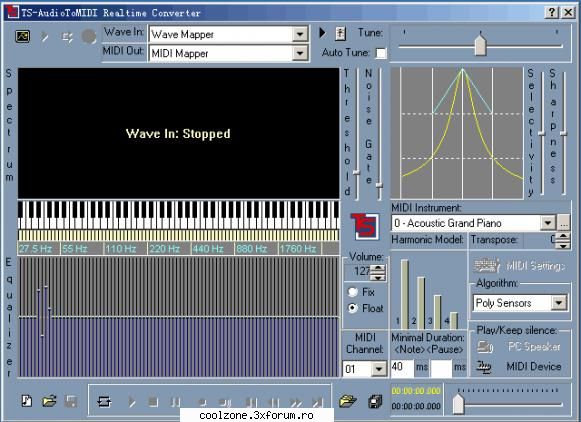
Task: Click the ellipsis button next to MIDI Instrument
Action: pos(564,223)
